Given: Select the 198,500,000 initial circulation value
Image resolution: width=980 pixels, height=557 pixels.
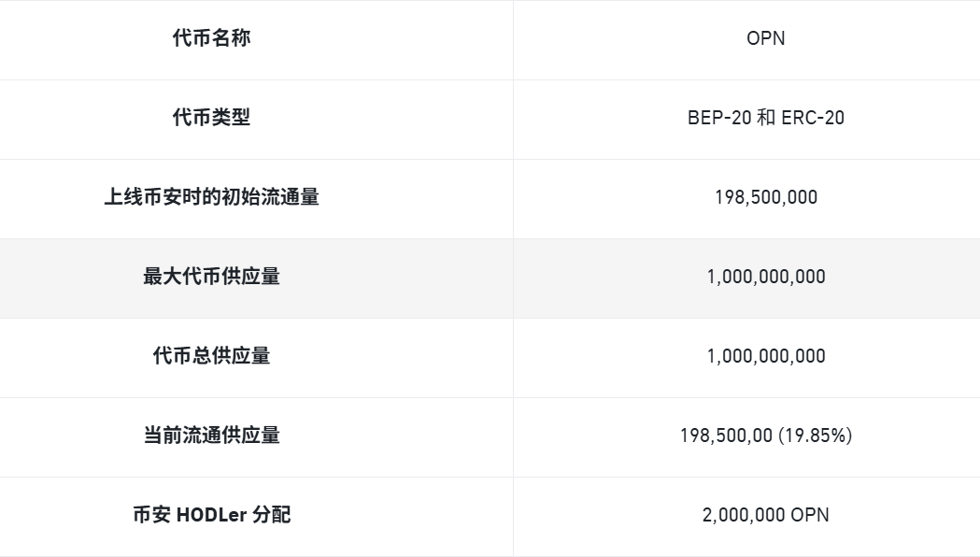Looking at the screenshot, I should pos(765,197).
